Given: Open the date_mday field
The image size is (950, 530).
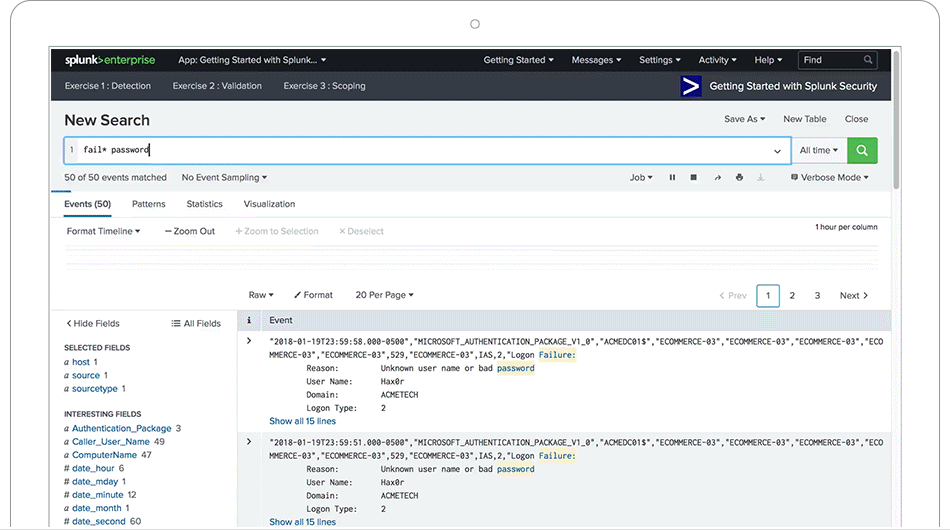Looking at the screenshot, I should [95, 482].
